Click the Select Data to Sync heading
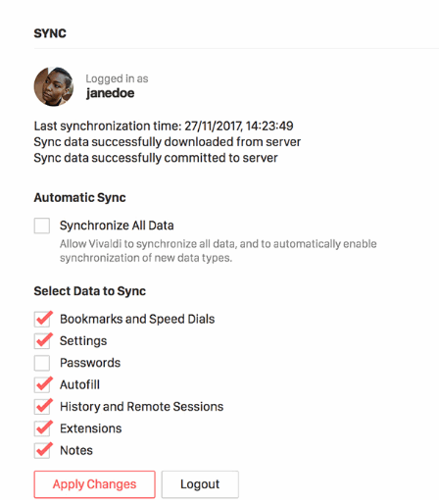This screenshot has height=504, width=439. tap(90, 291)
